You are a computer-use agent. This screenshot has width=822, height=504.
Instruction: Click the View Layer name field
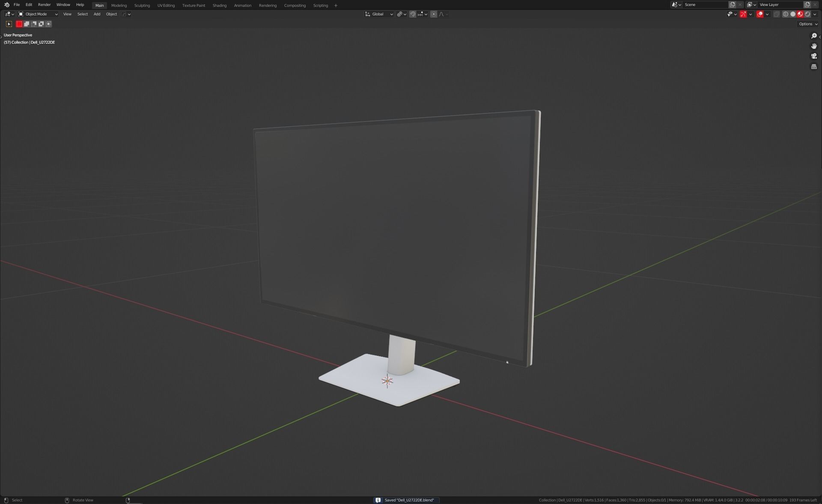780,5
